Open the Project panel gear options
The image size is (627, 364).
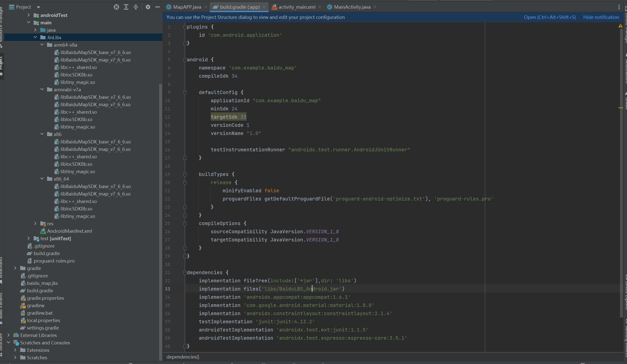tap(148, 7)
